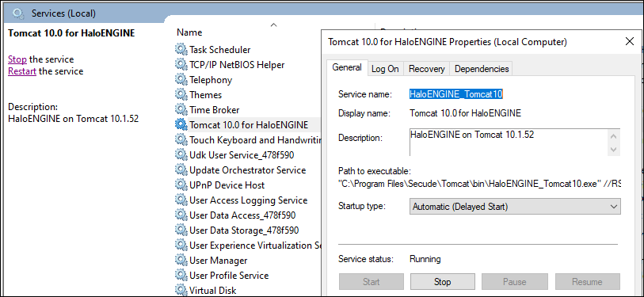Click the User Experience Virtualization gear icon
This screenshot has height=297, width=644.
pyautogui.click(x=181, y=246)
